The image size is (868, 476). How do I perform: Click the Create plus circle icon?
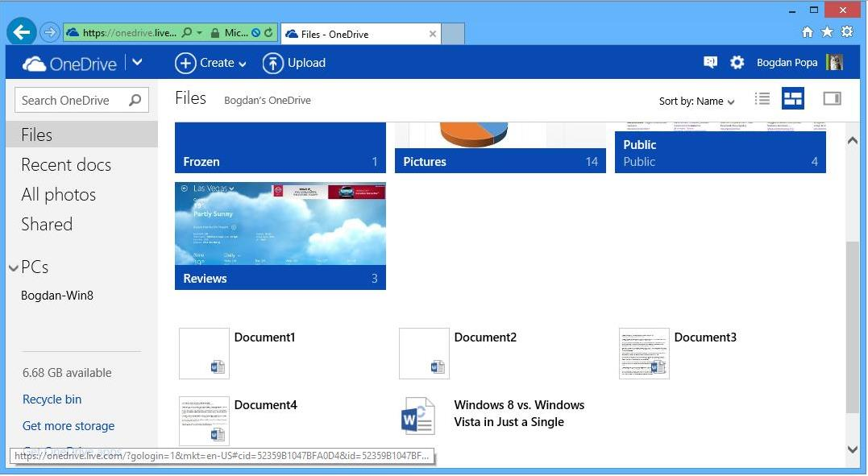pos(185,63)
